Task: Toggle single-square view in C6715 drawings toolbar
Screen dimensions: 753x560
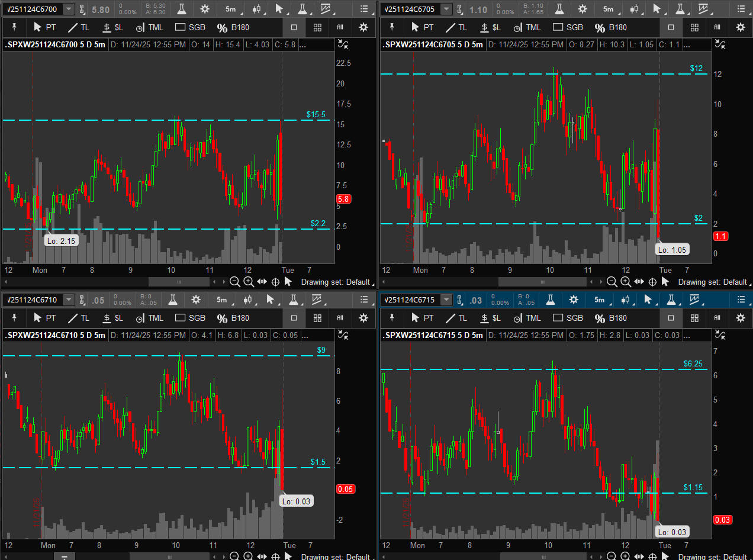Action: coord(671,318)
